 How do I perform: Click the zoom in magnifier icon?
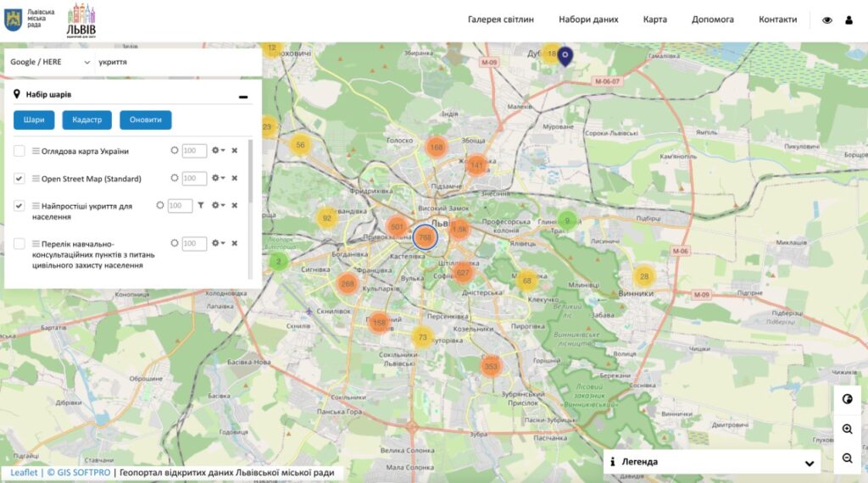point(847,430)
